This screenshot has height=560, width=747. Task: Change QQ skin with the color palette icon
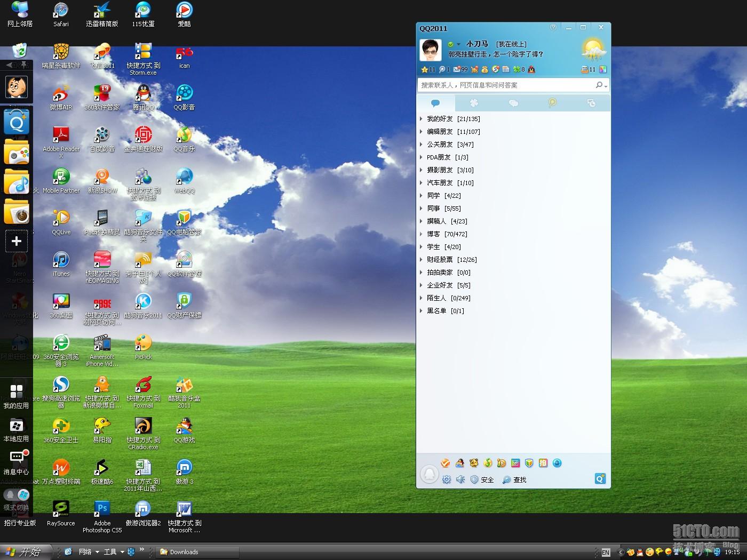603,69
